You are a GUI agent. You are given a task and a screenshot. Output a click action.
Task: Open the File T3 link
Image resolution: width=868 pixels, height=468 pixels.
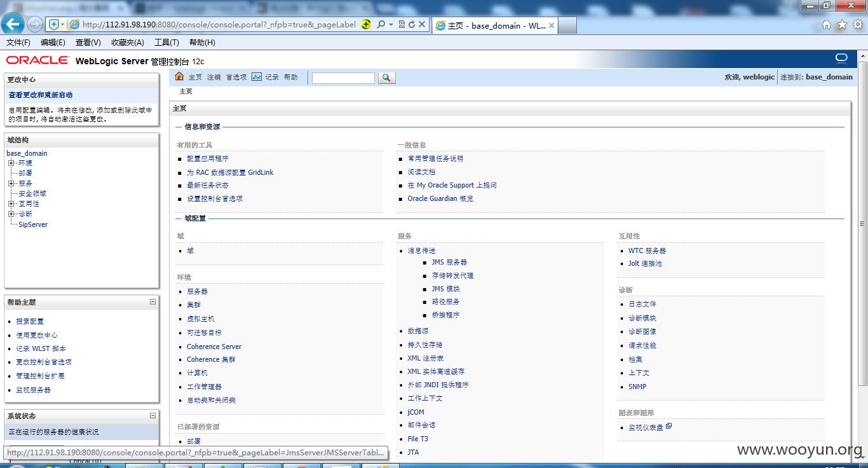[417, 439]
